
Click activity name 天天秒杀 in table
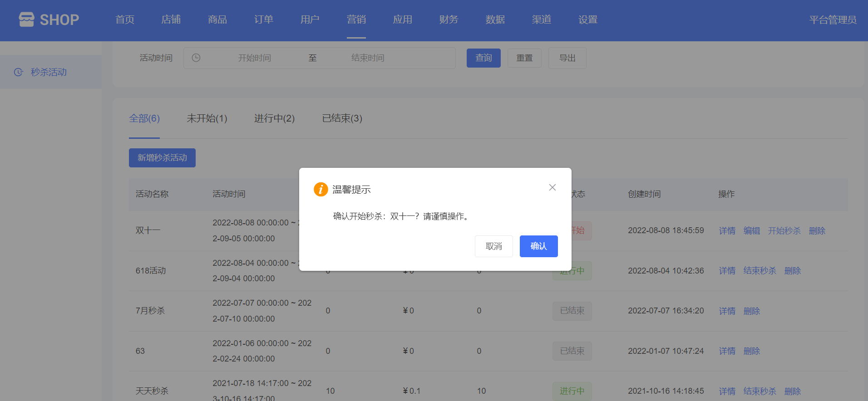click(x=152, y=391)
